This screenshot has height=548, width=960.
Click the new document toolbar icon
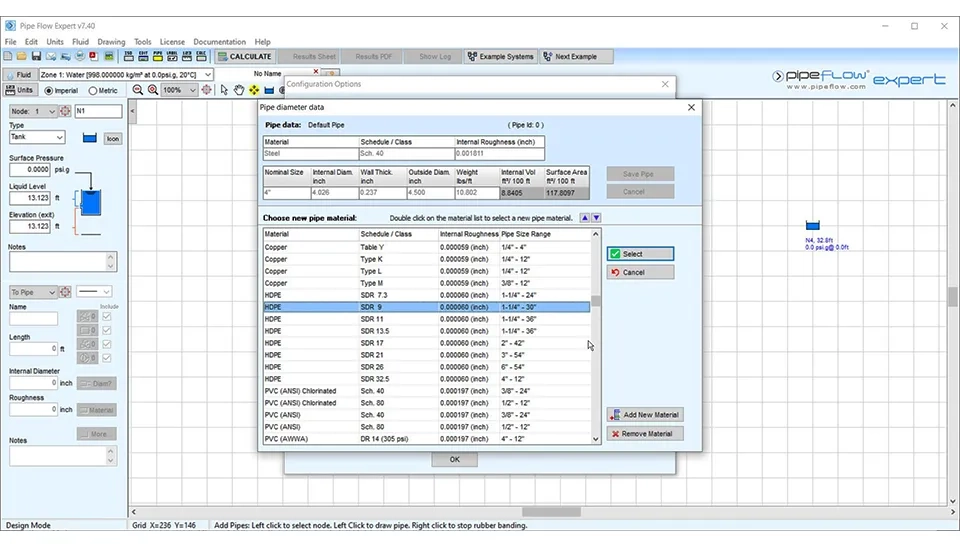pos(9,57)
